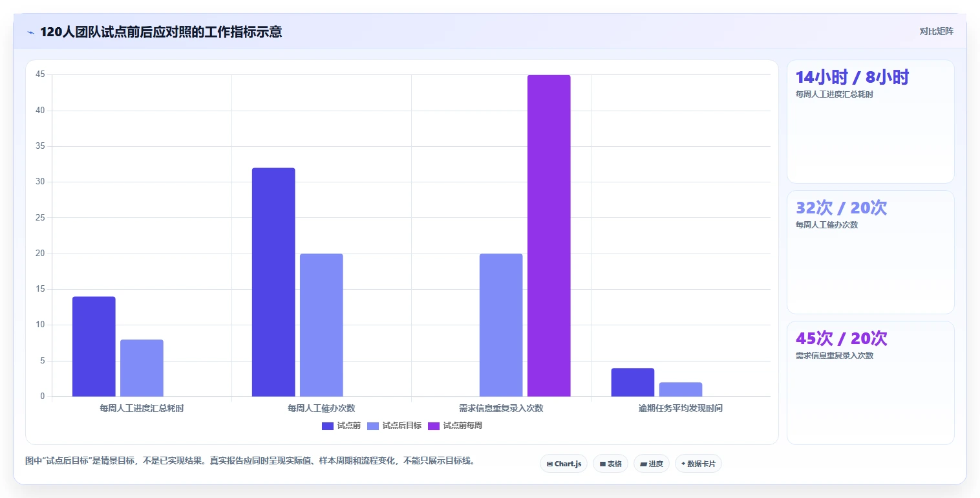Image resolution: width=980 pixels, height=498 pixels.
Task: Click the 试点前 bar for 每周人工催办次数
Action: (273, 282)
